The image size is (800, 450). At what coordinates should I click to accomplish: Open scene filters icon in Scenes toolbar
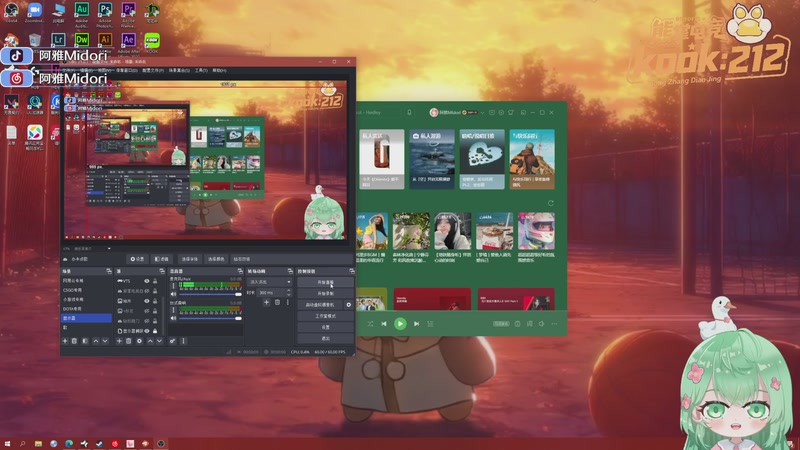85,341
